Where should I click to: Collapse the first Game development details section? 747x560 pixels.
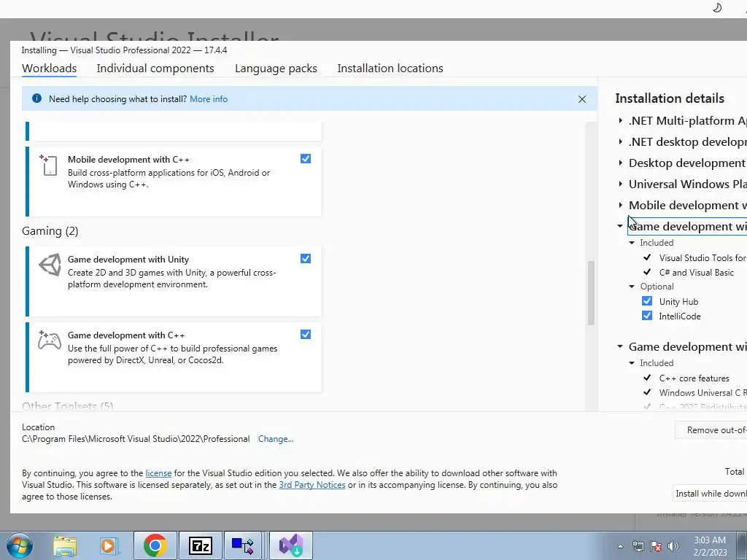coord(620,226)
